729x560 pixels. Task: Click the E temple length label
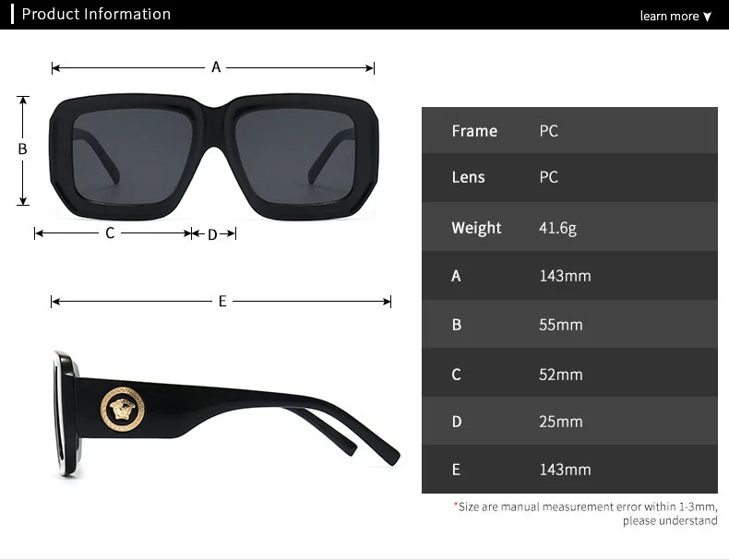coord(222,301)
